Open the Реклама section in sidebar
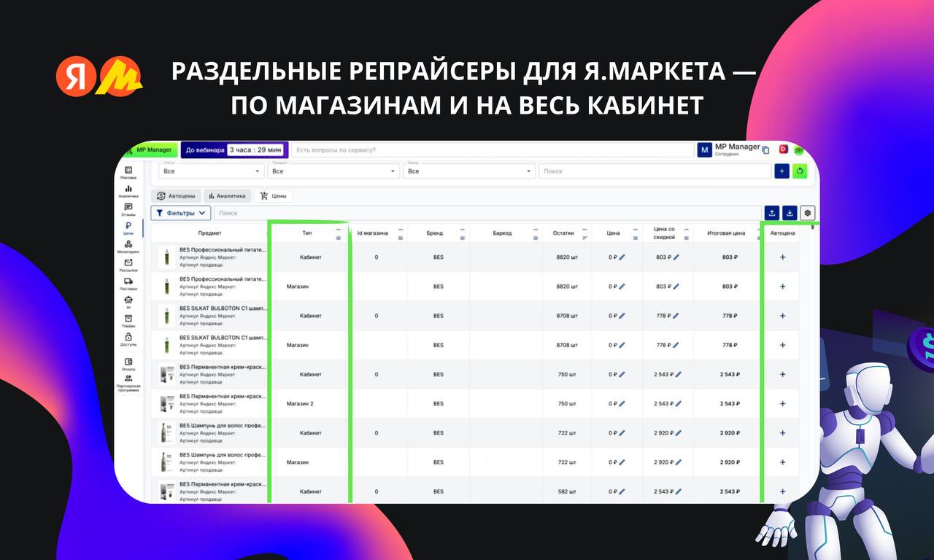This screenshot has width=934, height=560. [128, 172]
